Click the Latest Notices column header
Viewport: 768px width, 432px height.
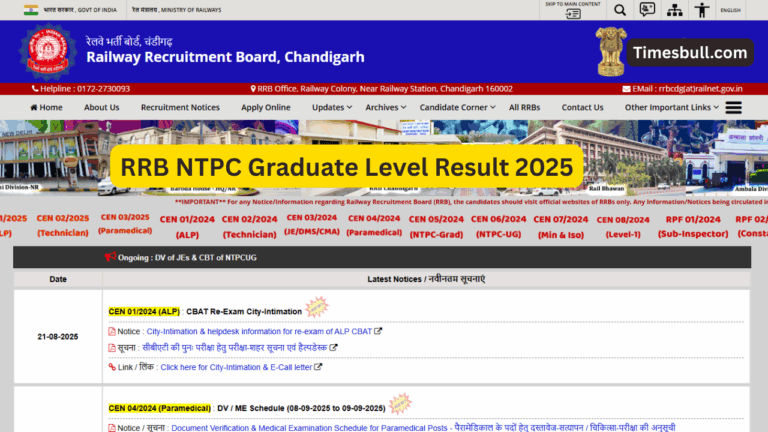pos(426,279)
